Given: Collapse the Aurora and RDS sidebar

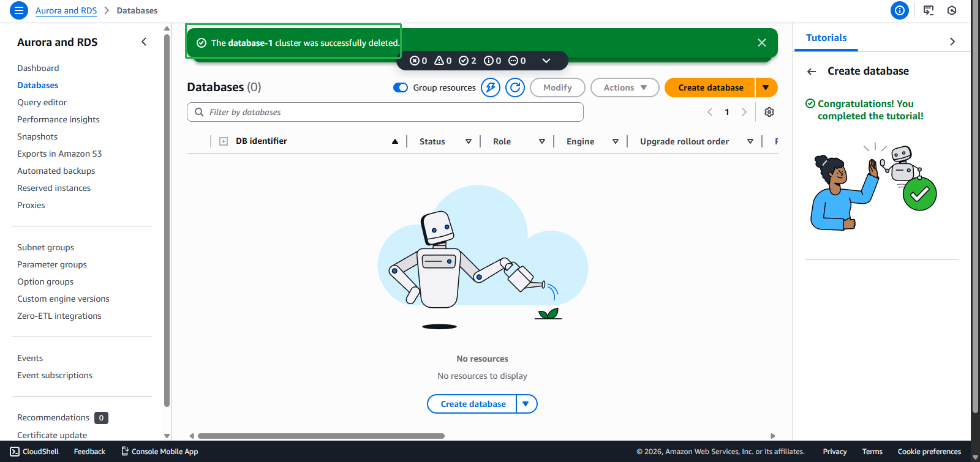Looking at the screenshot, I should coord(144,42).
